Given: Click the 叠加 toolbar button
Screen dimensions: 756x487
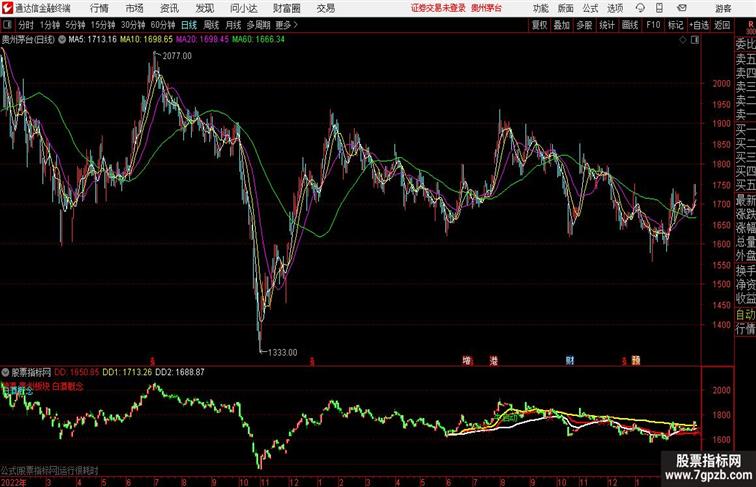Looking at the screenshot, I should click(562, 25).
